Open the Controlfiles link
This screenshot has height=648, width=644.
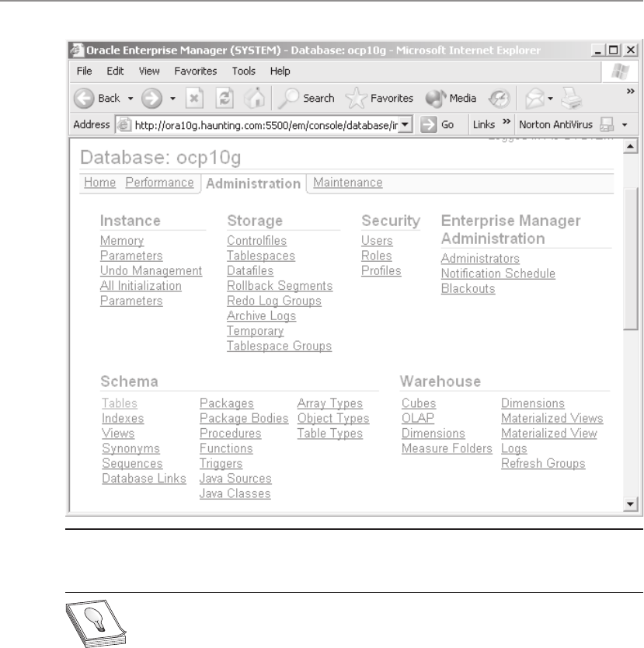point(256,241)
